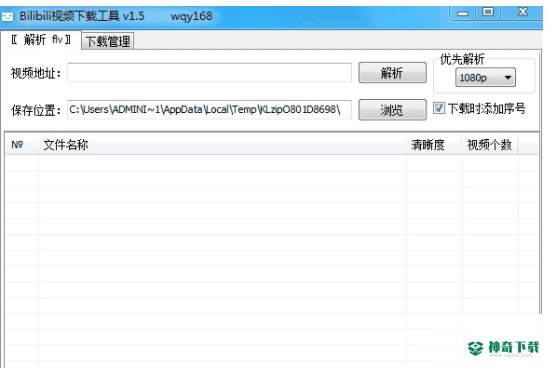Viewport: 550px width, 368px height.
Task: Open the 1080p priority resolution dropdown
Action: point(485,77)
